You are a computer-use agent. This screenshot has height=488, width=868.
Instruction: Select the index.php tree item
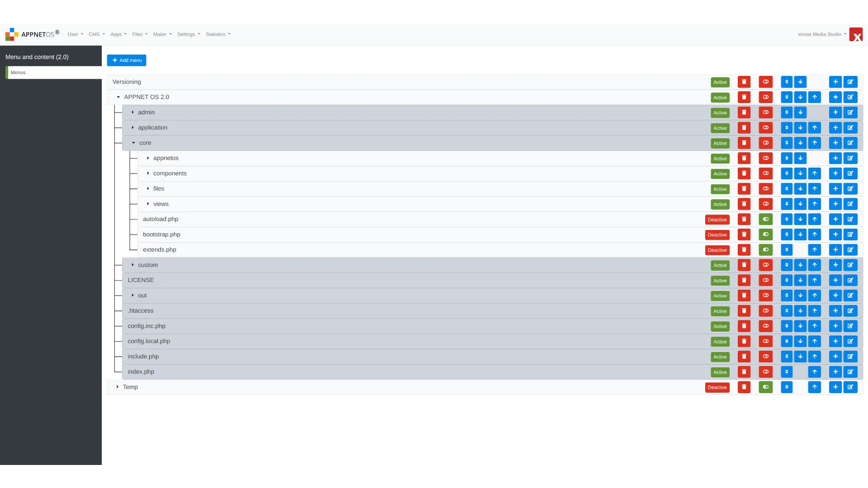[140, 372]
